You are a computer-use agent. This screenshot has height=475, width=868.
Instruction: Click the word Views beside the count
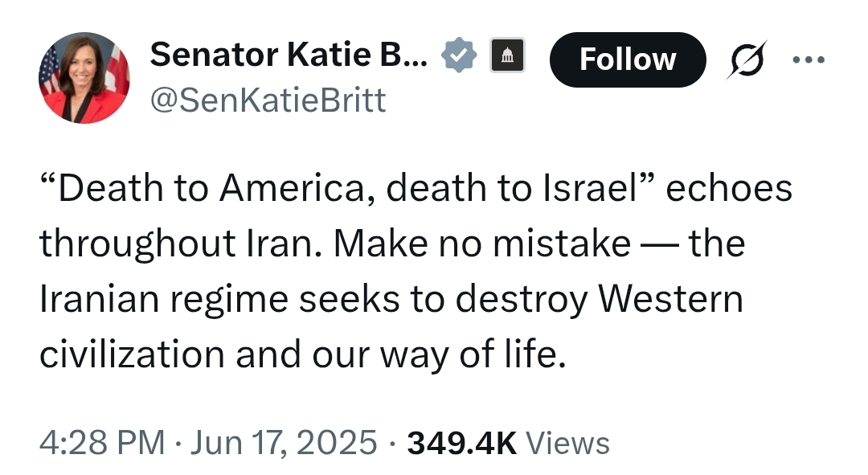point(567,443)
